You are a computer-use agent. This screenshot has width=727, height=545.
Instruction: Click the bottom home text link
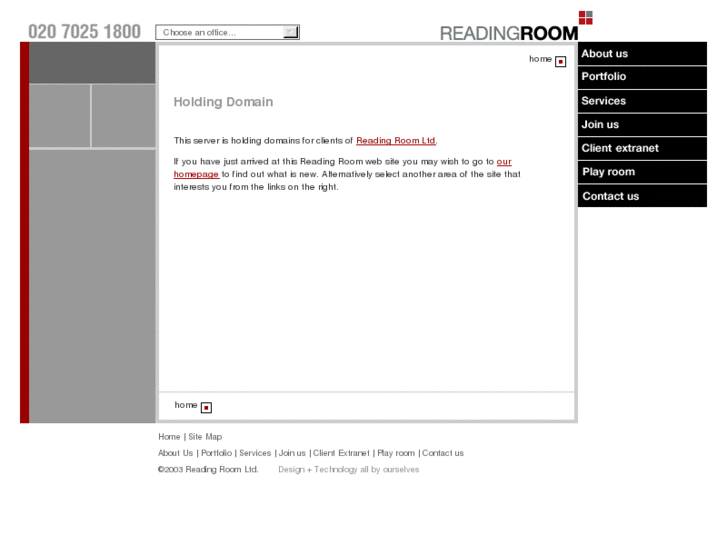coord(186,405)
